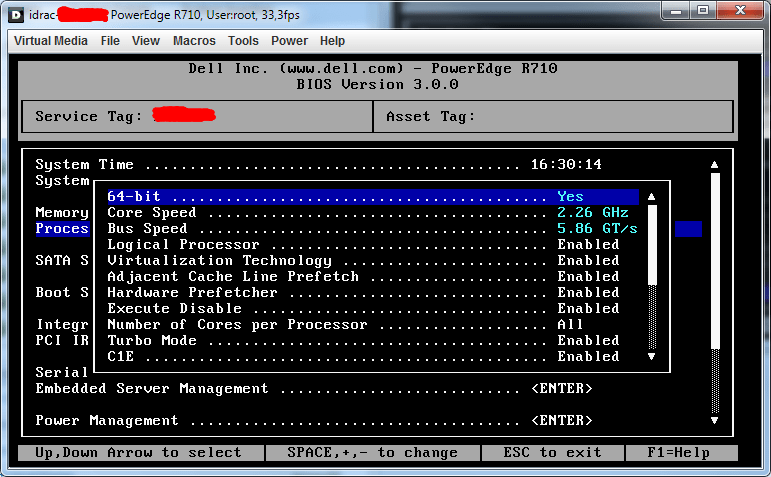The height and width of the screenshot is (477, 771).
Task: Open the Virtual Media menu
Action: [x=51, y=41]
